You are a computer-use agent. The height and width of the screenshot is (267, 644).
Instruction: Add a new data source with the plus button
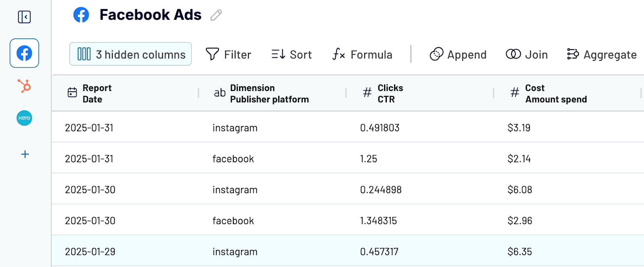(25, 154)
